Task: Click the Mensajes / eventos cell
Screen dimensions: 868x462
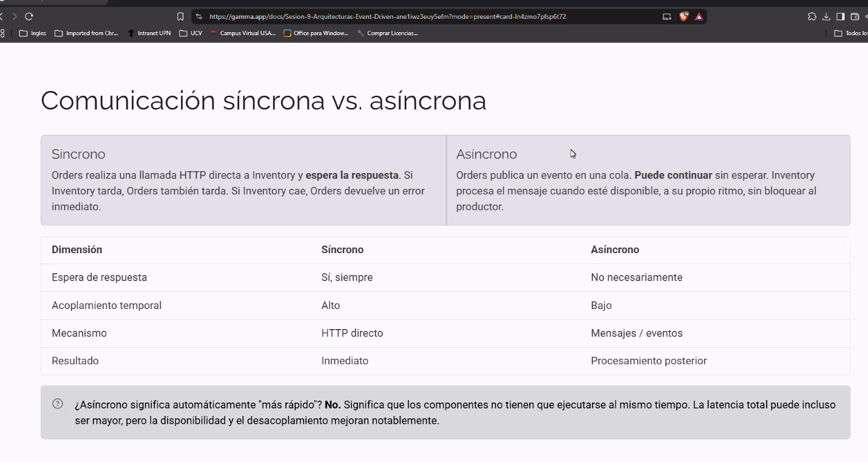Action: [637, 333]
